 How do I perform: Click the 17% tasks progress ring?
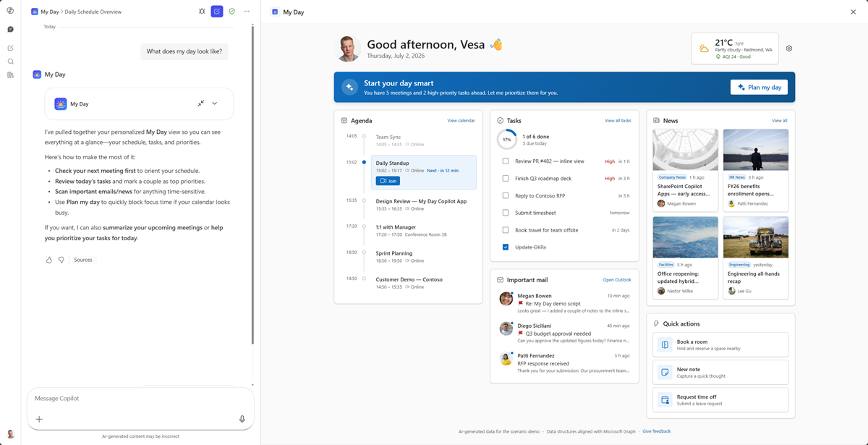point(506,140)
